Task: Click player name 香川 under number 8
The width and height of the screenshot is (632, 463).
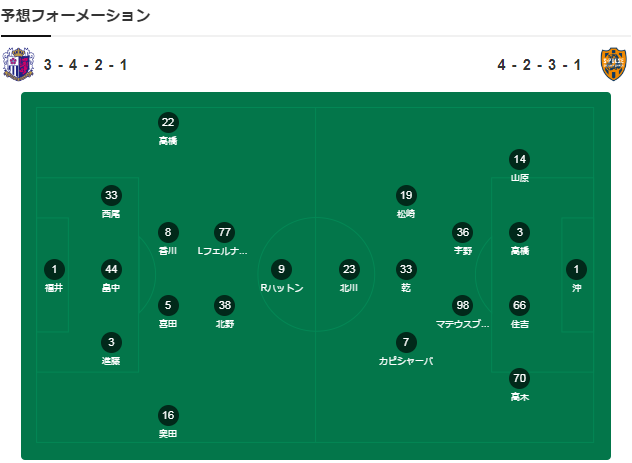Action: point(168,251)
